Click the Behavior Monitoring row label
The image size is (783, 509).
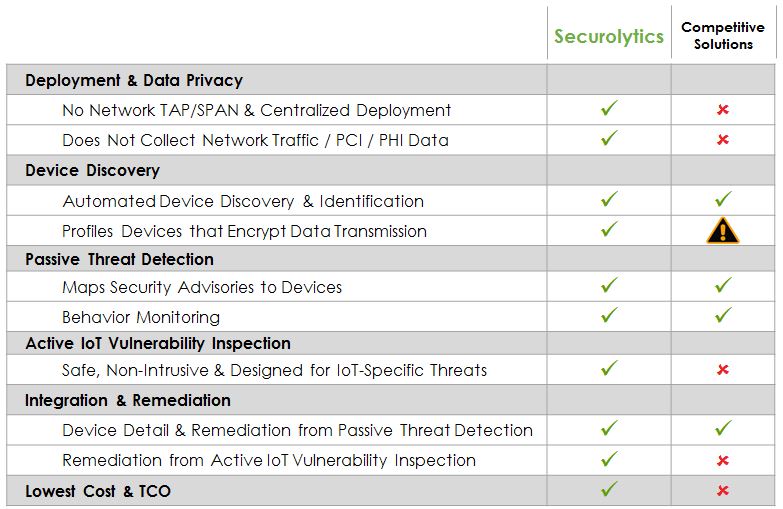point(141,317)
